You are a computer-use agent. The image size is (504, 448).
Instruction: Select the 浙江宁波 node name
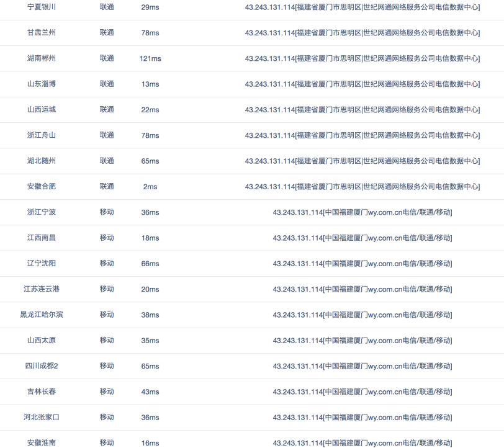click(42, 212)
